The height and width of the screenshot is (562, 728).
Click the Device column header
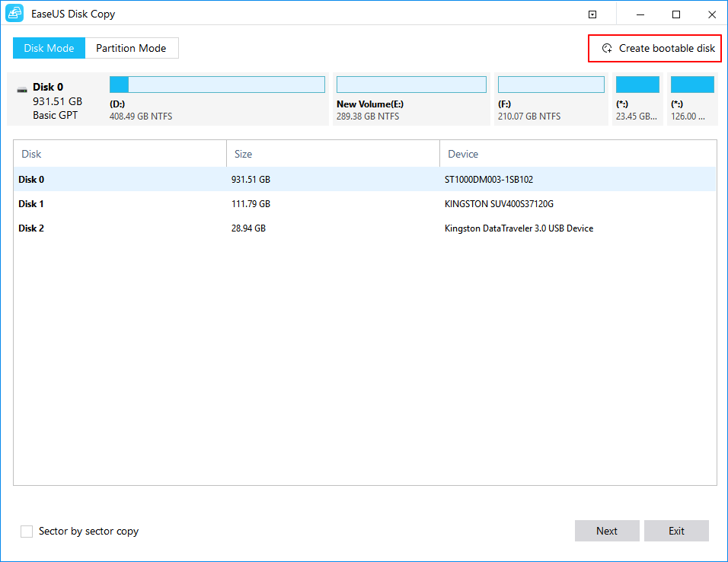point(577,154)
